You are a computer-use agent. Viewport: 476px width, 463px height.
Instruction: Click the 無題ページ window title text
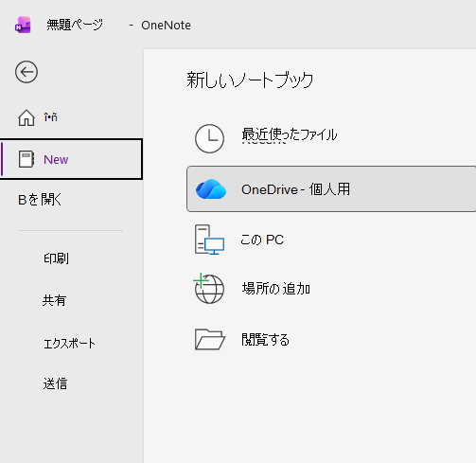[75, 25]
